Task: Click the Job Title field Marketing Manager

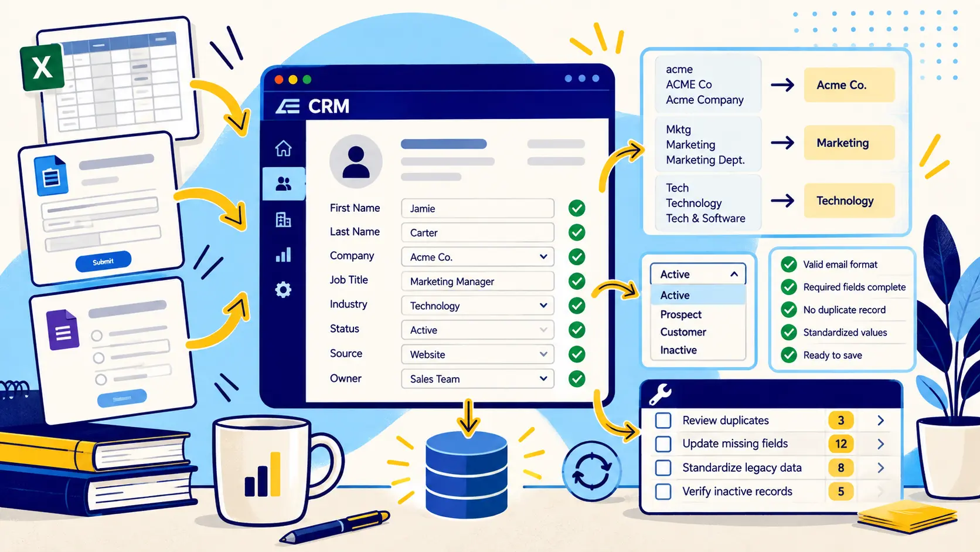Action: (478, 282)
